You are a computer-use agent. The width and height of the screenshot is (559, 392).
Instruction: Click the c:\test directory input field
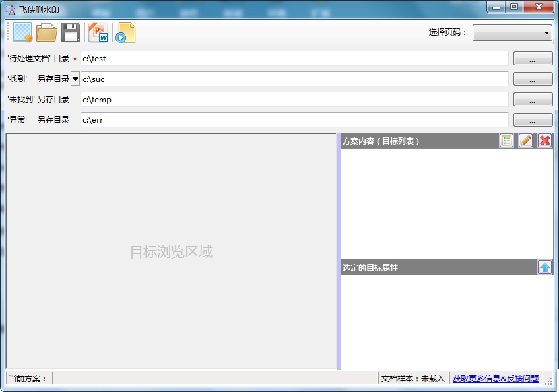click(x=294, y=59)
